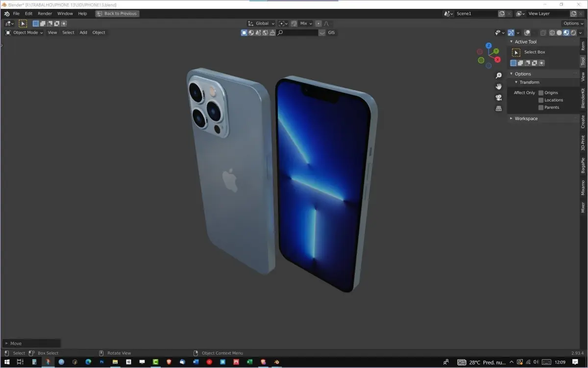Open the Transform Pivot Point menu
Viewport: 588px width, 368px height.
click(283, 23)
